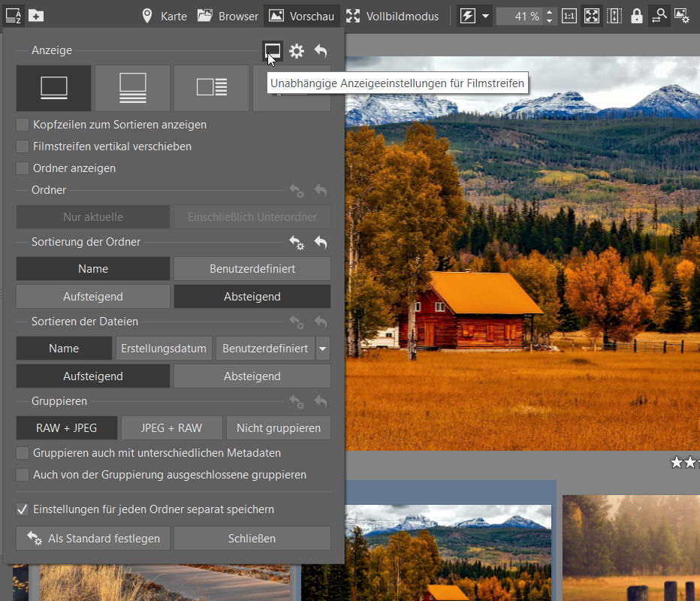Click the add new folder icon

click(x=36, y=16)
